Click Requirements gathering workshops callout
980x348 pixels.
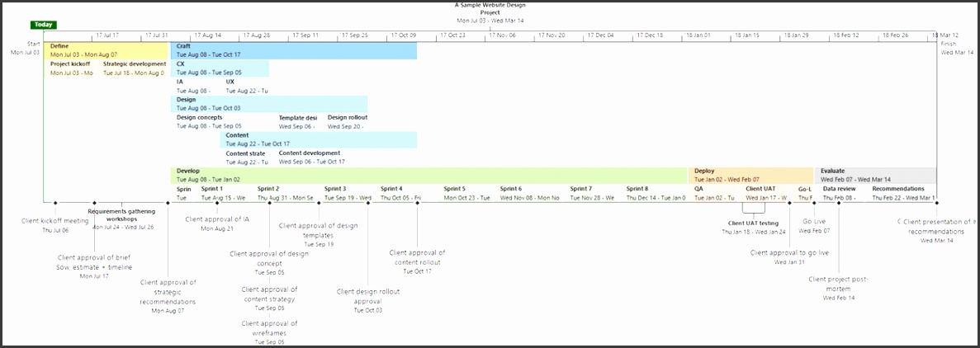(x=121, y=219)
